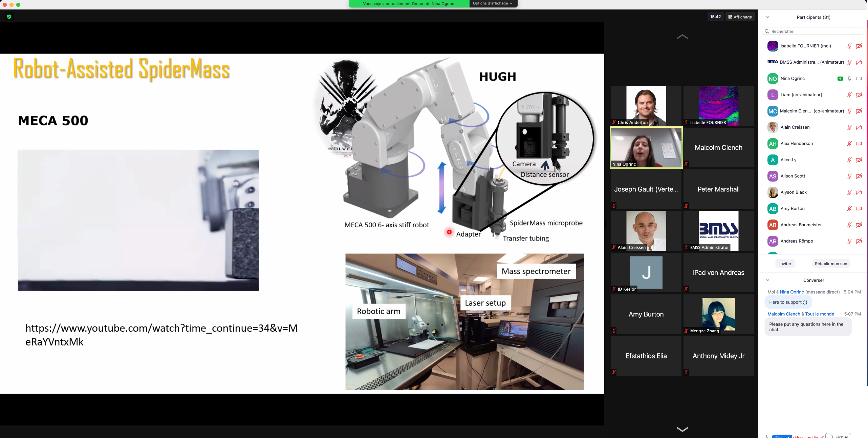
Task: Click Alyson Black muted microphone icon
Action: tap(849, 192)
